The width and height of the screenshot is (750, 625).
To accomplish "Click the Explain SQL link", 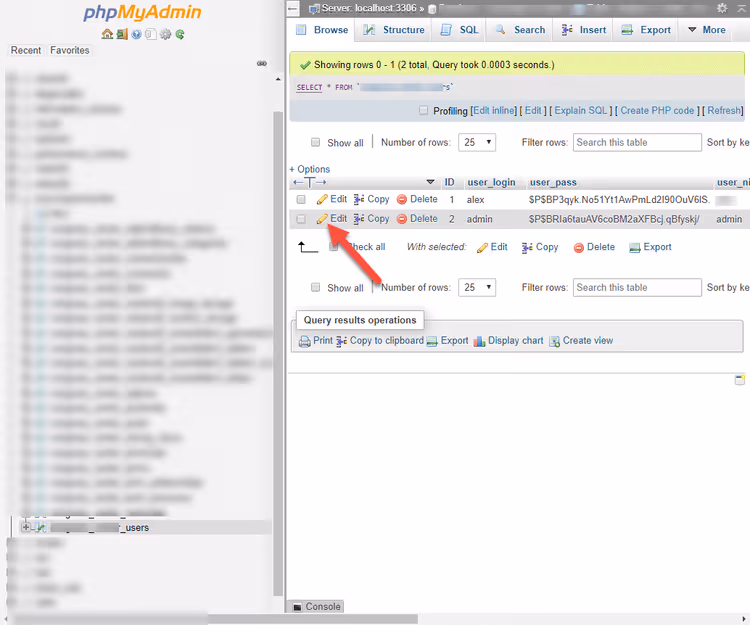I will coord(581,110).
